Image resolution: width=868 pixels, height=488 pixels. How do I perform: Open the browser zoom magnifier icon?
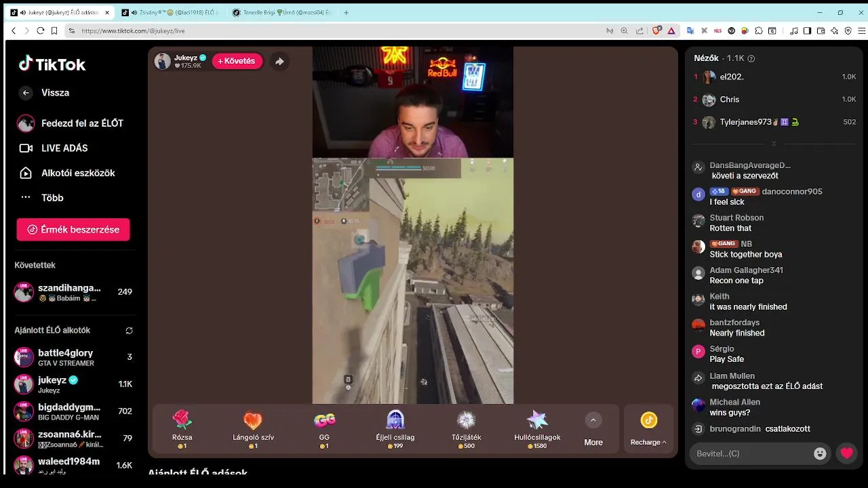tap(624, 30)
